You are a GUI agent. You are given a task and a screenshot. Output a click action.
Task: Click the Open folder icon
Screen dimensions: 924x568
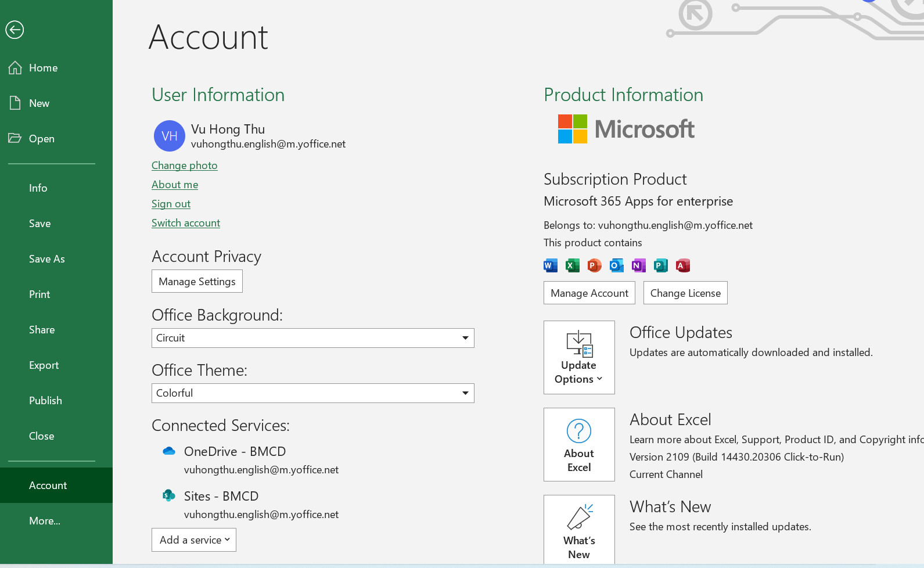pos(15,138)
